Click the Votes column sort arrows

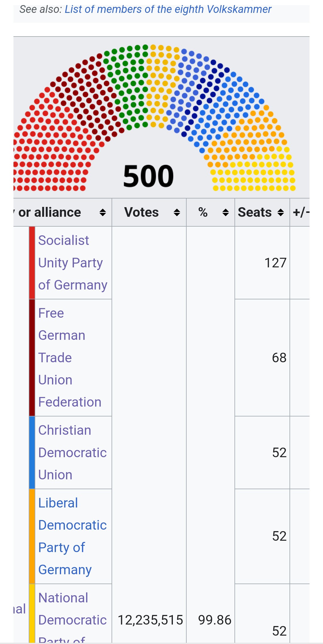(177, 213)
